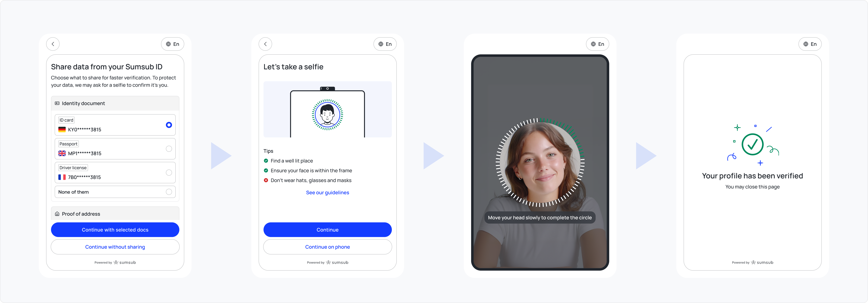The height and width of the screenshot is (303, 868).
Task: Click German flag icon beside ID card number
Action: click(x=62, y=129)
